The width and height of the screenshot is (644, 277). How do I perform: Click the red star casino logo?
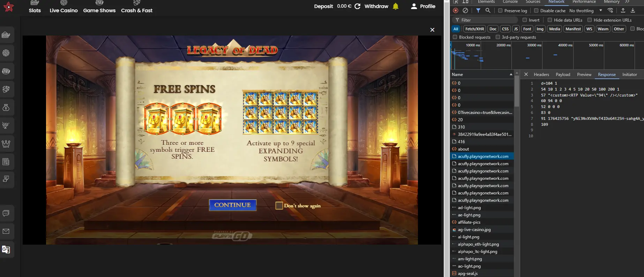pyautogui.click(x=9, y=7)
